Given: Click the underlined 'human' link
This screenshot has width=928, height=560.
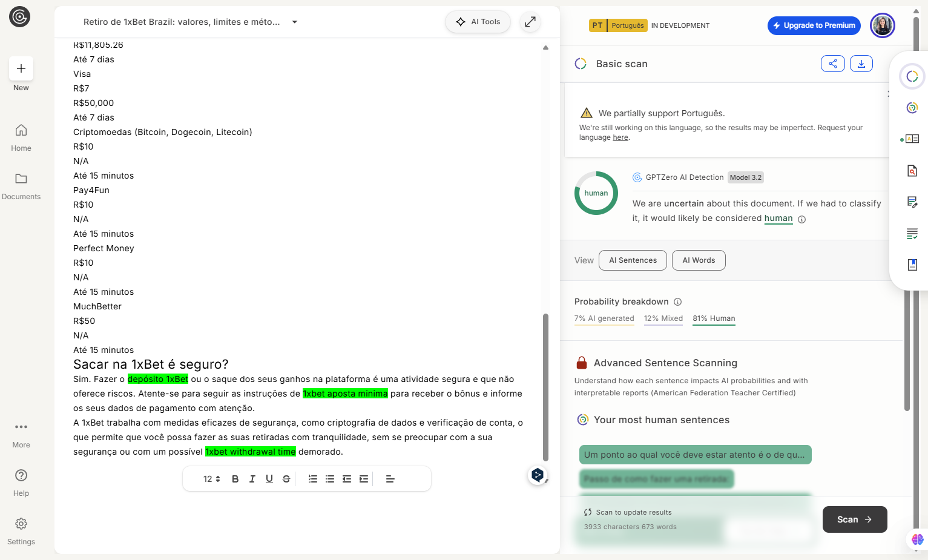Looking at the screenshot, I should [x=778, y=218].
